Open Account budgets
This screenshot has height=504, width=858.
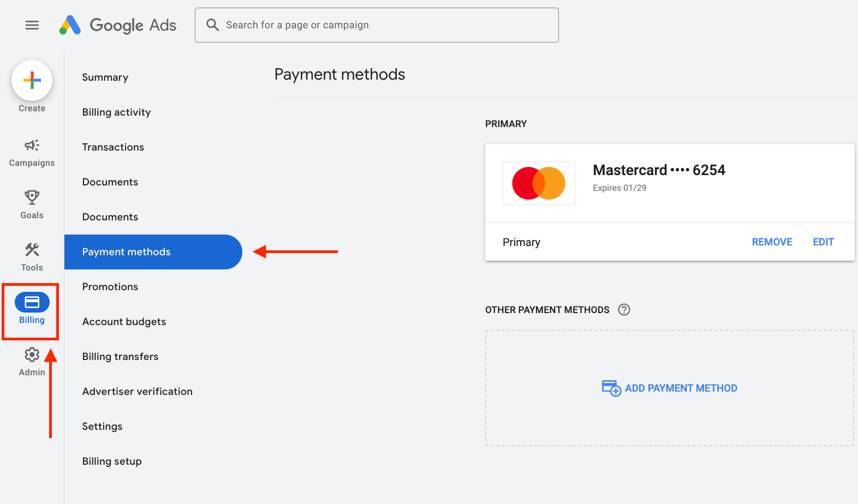124,322
